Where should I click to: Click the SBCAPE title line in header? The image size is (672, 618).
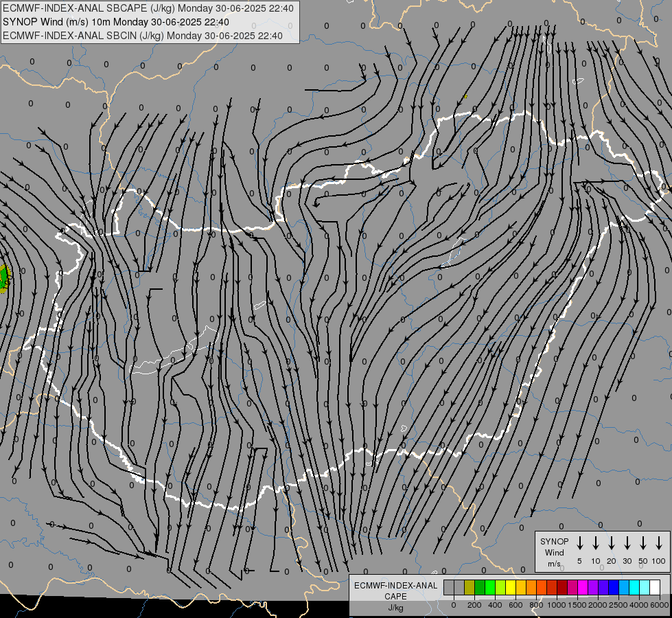tap(148, 8)
